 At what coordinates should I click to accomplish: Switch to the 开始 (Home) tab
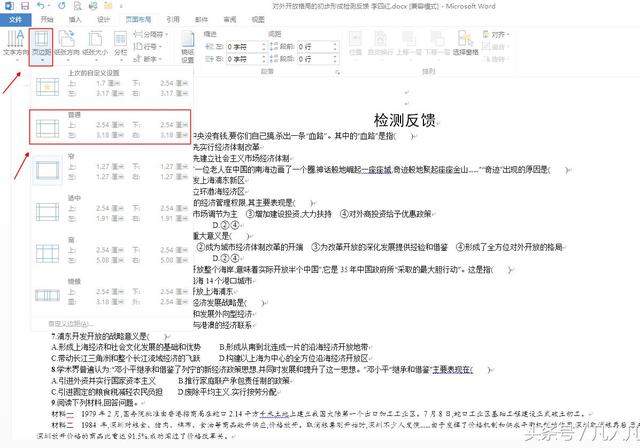click(47, 20)
